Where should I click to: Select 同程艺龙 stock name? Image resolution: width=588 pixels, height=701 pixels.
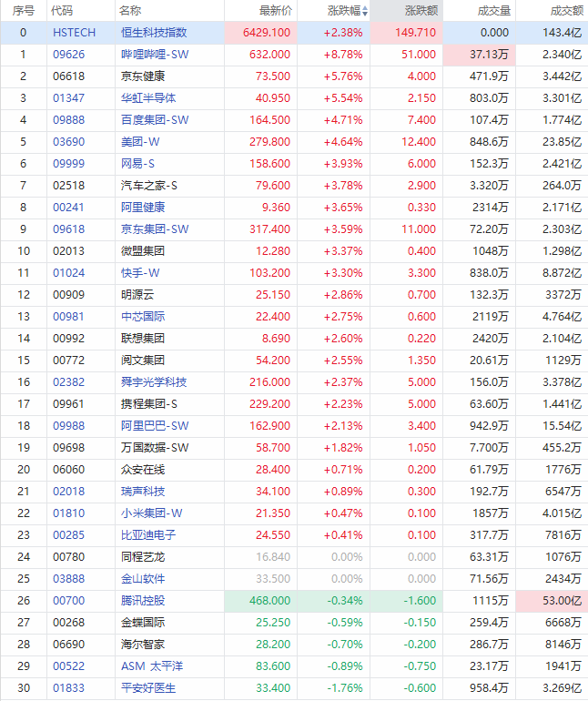143,557
